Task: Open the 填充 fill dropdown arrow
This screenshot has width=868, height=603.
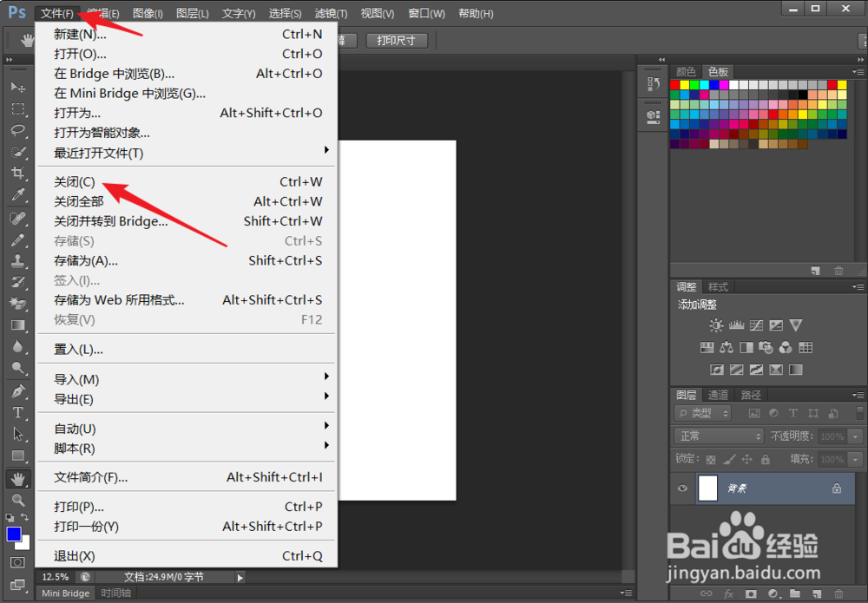Action: coord(856,459)
